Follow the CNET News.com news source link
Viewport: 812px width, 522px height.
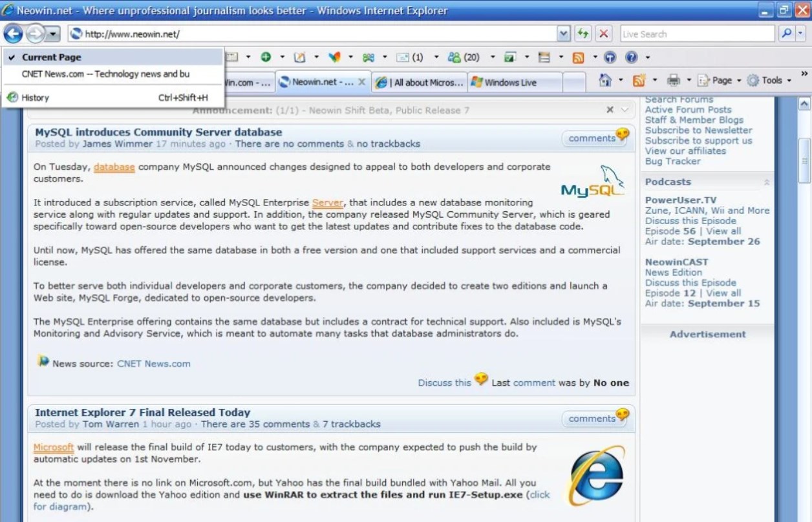click(154, 364)
